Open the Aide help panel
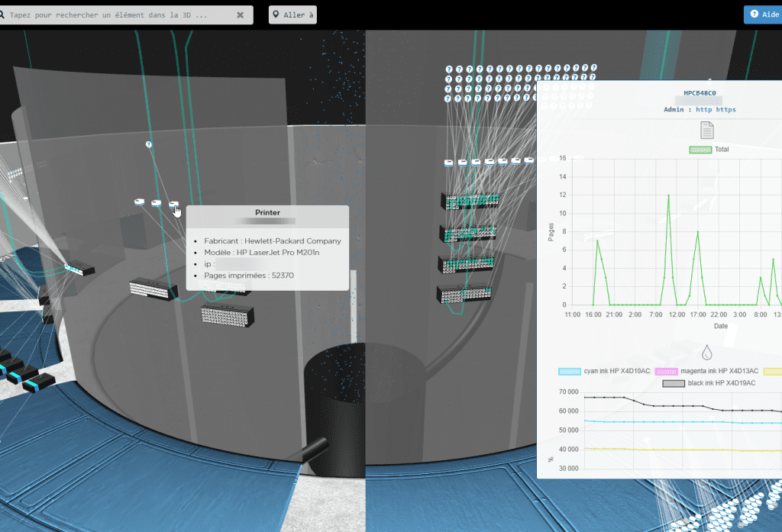The image size is (782, 532). (x=763, y=14)
